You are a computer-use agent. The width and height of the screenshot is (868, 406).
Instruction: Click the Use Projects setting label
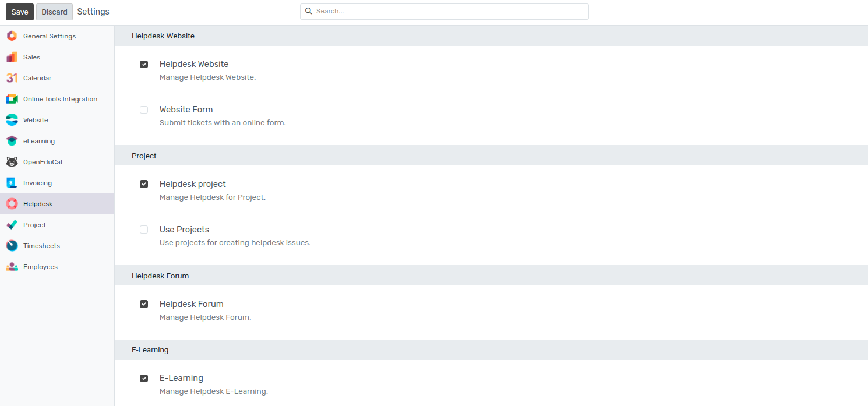point(184,230)
